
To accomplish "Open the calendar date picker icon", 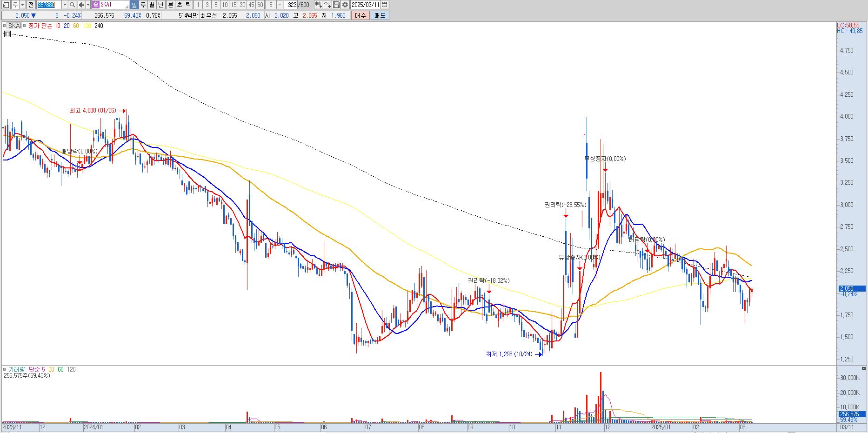I will (x=384, y=5).
